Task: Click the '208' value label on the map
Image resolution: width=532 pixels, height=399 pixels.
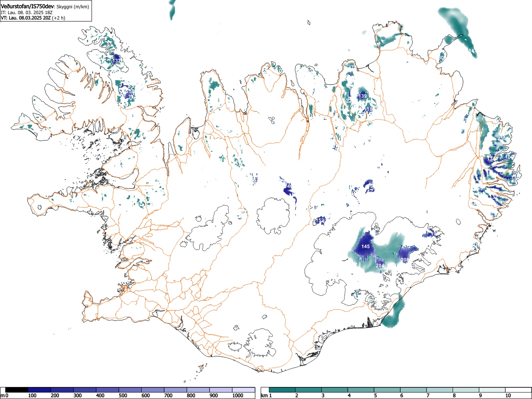Action: [x=405, y=260]
